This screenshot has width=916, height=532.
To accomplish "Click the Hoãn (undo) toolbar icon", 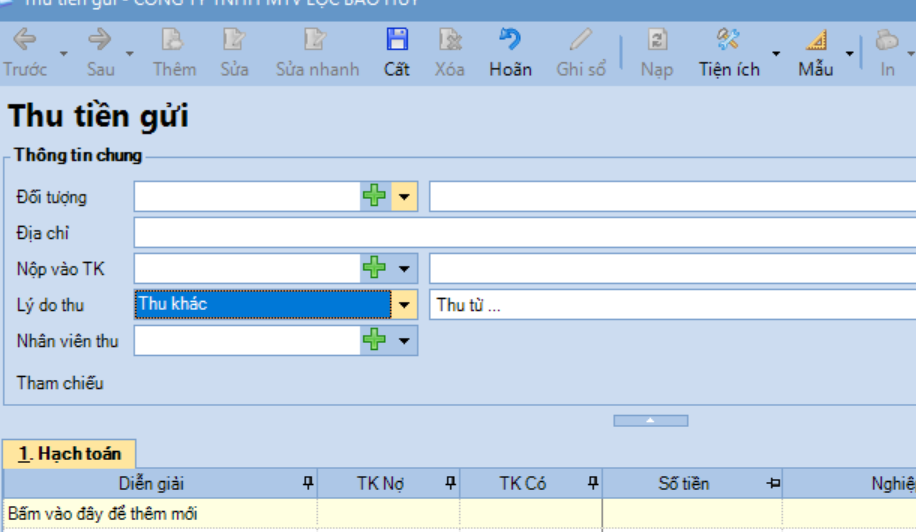I will tap(510, 41).
